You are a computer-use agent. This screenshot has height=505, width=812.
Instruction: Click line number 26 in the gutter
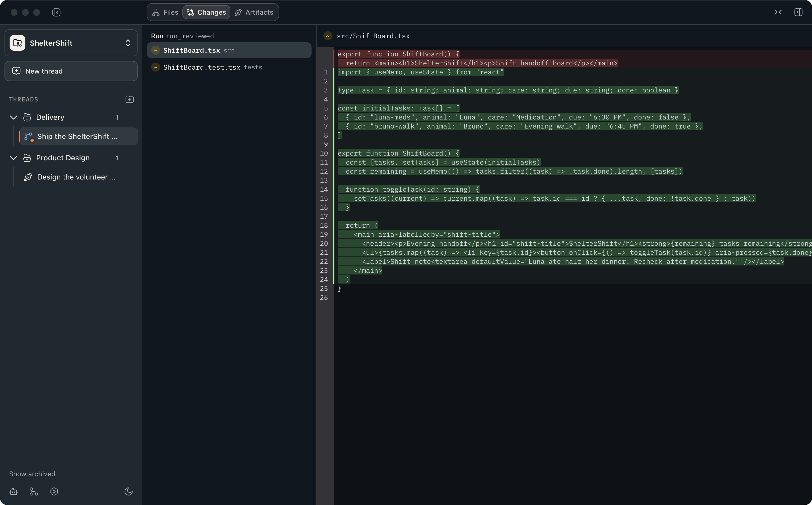[324, 298]
